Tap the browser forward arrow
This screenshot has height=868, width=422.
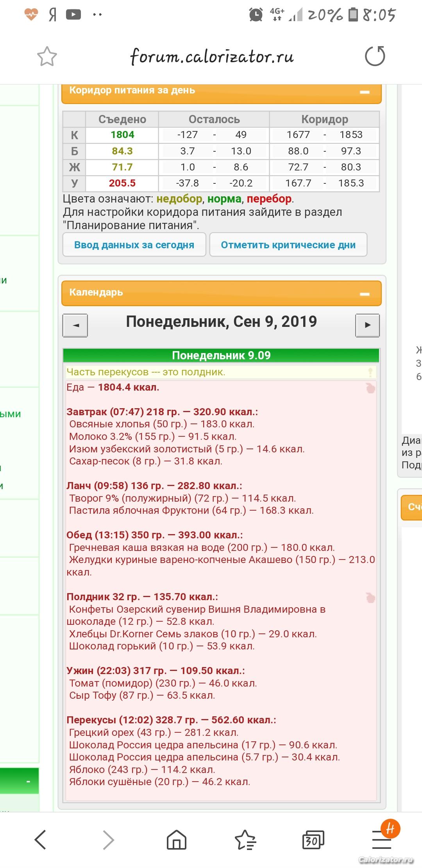click(x=108, y=839)
